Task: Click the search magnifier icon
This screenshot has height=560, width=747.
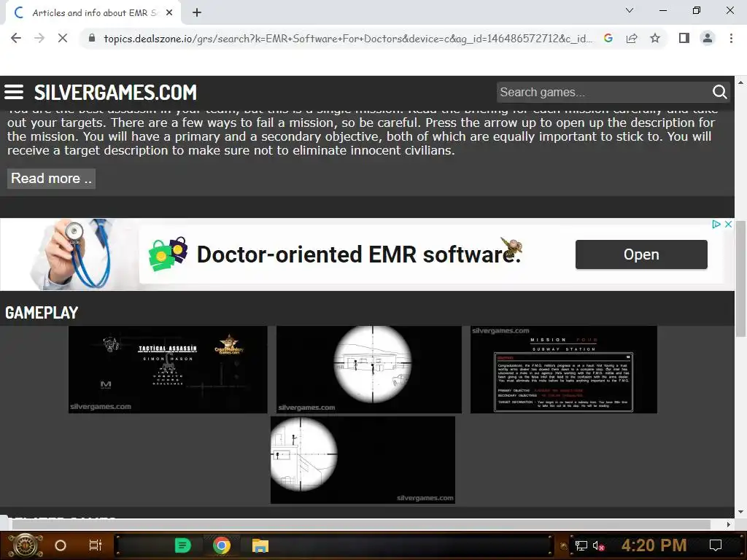Action: [719, 92]
